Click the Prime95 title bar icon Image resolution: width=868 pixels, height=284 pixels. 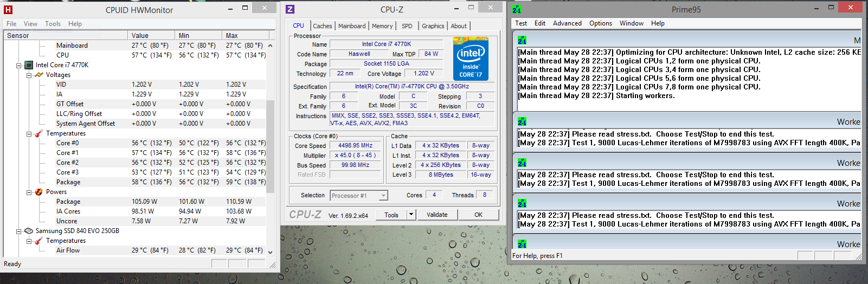517,9
